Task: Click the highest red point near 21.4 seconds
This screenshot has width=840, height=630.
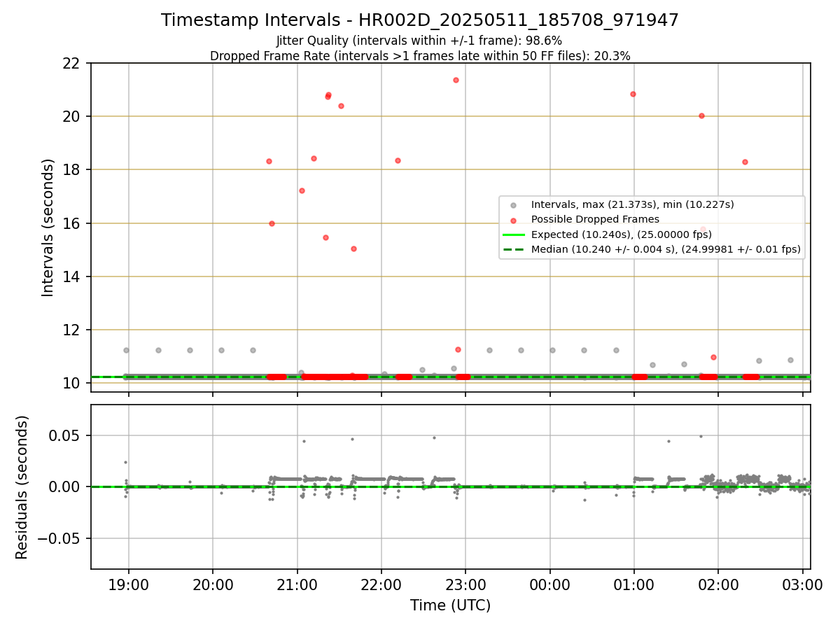Action: [x=456, y=80]
